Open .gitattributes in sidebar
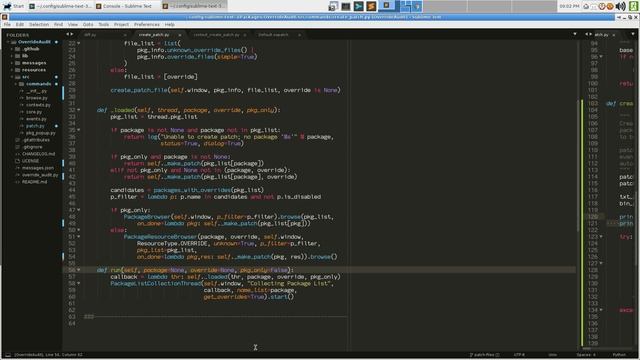The height and width of the screenshot is (360, 640). pos(36,140)
